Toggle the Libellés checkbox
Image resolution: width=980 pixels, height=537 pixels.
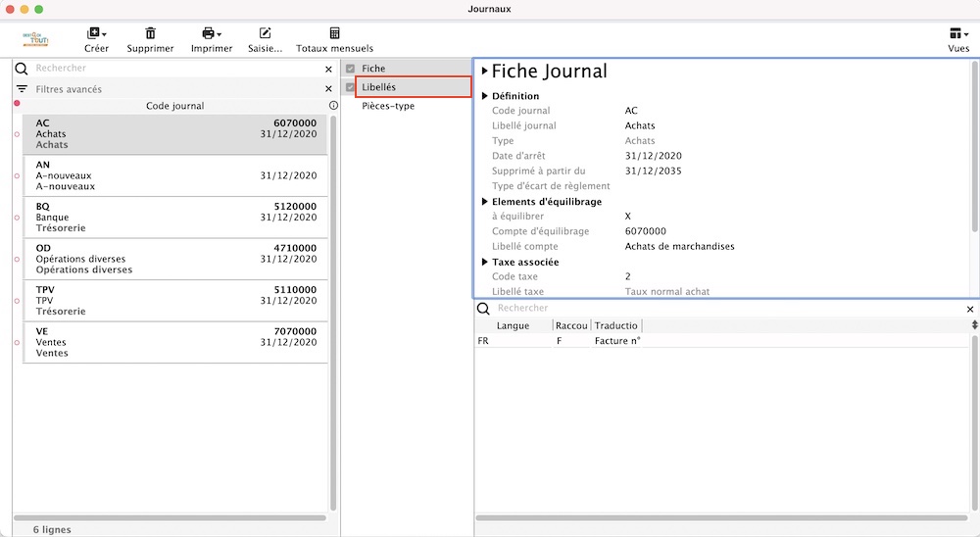(x=350, y=87)
